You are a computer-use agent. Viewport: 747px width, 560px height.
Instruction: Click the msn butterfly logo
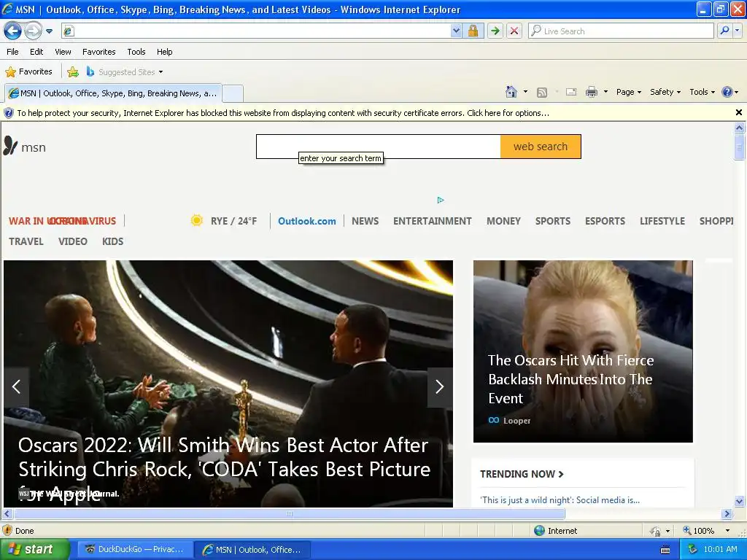(x=24, y=146)
